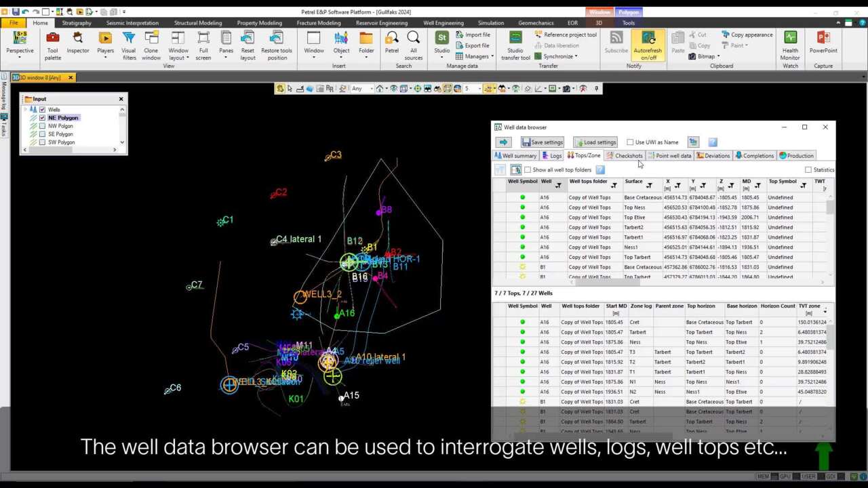
Task: Open the Well Engineering ribbon tab
Action: coord(443,23)
